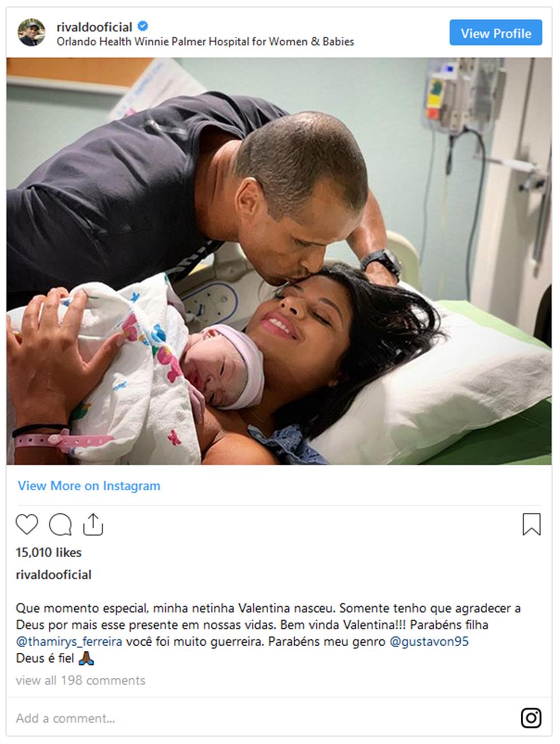Click the View Profile button
560x744 pixels.
[x=496, y=33]
